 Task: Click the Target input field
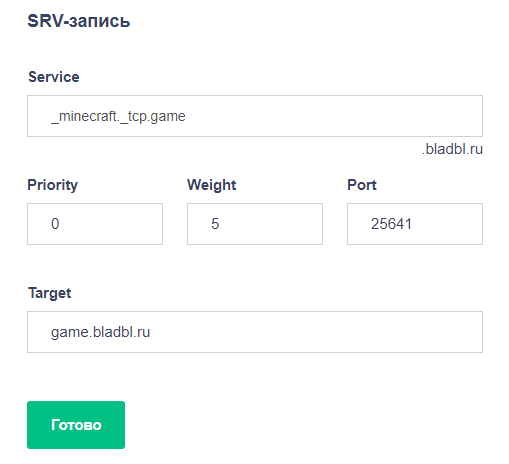tap(255, 332)
